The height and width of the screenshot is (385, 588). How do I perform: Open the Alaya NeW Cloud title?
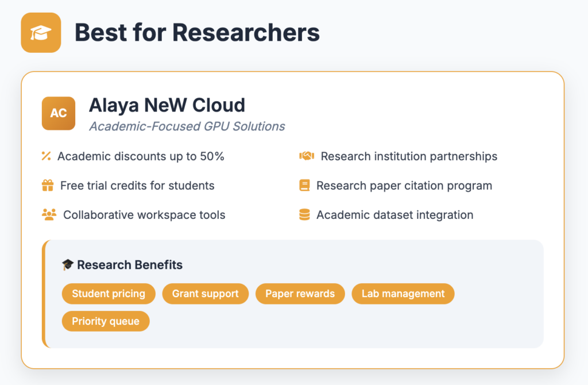167,105
